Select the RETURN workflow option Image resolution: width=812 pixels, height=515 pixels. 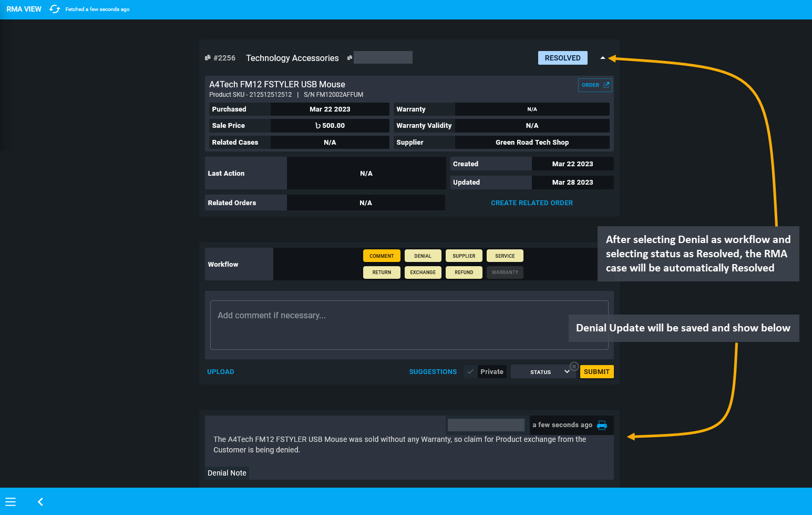(382, 272)
